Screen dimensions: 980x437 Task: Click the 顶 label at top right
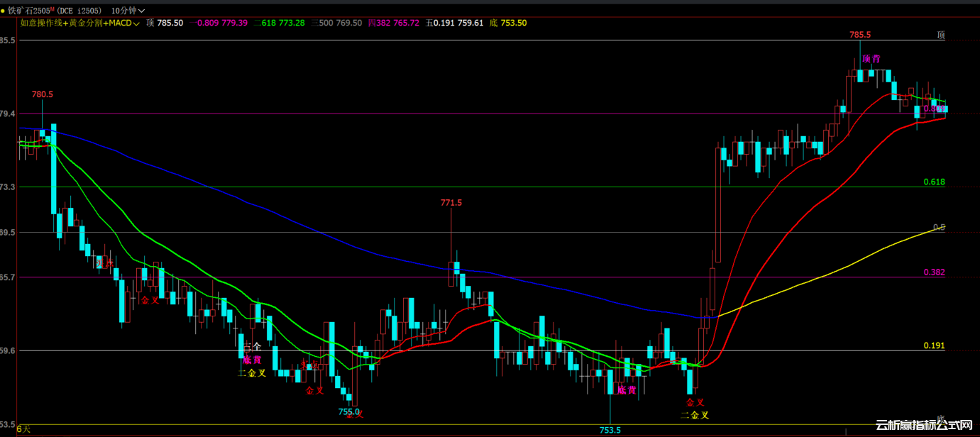941,35
